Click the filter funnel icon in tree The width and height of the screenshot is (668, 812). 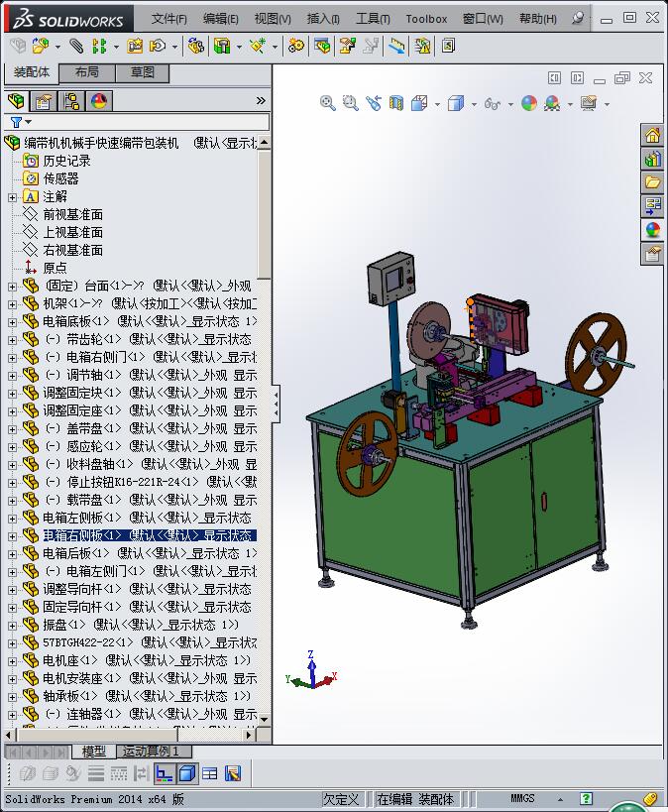17,122
